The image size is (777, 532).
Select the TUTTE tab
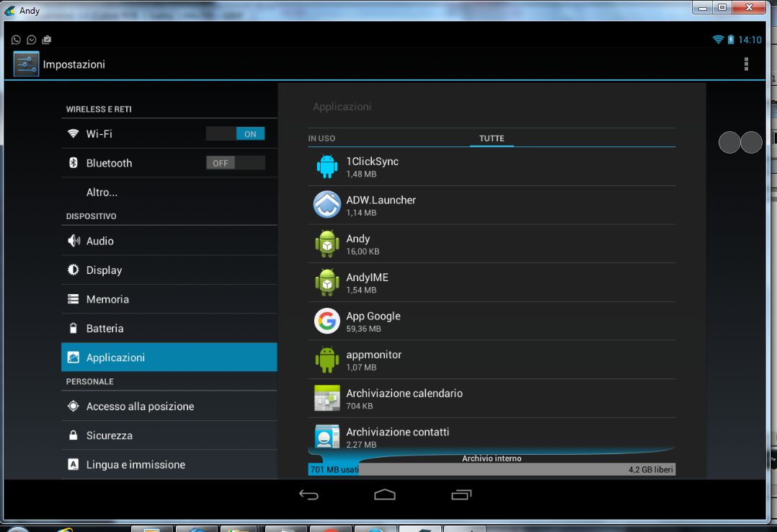point(492,138)
